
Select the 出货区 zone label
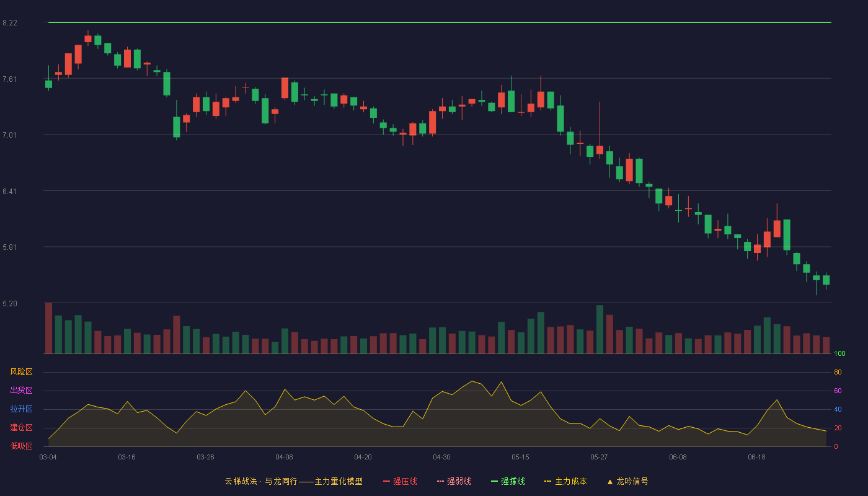(21, 391)
